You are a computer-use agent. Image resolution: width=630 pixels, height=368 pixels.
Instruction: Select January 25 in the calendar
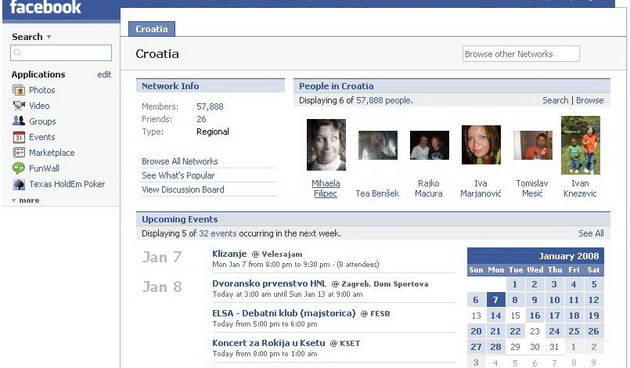pos(574,331)
